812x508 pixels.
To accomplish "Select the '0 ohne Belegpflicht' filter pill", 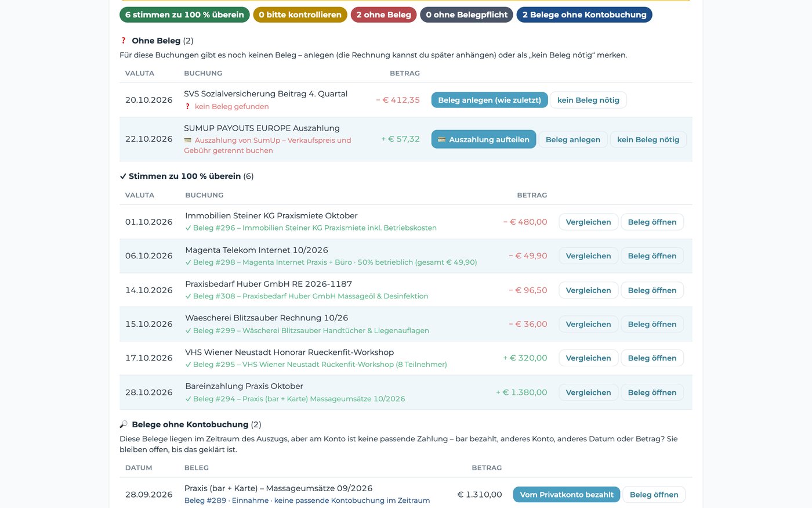I will point(466,15).
